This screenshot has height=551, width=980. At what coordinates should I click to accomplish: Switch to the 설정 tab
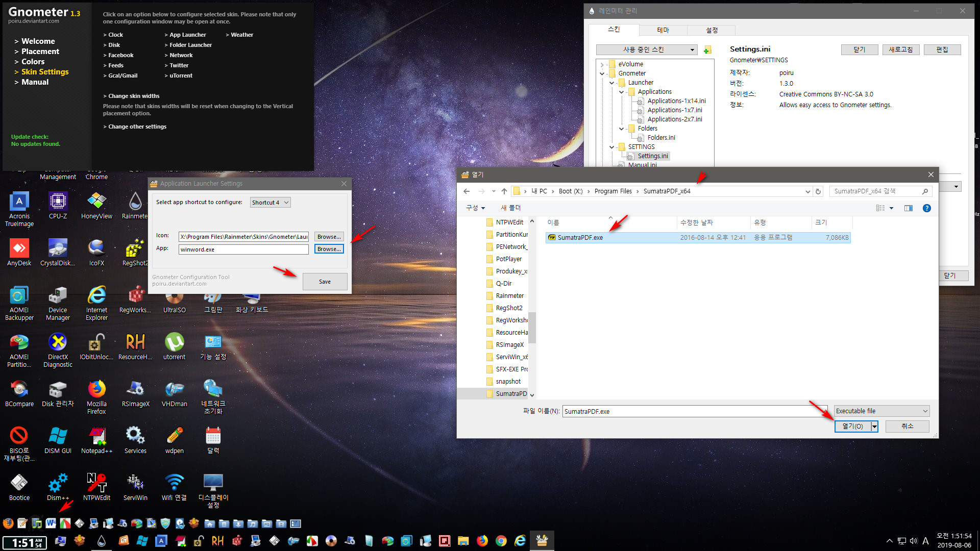[712, 30]
